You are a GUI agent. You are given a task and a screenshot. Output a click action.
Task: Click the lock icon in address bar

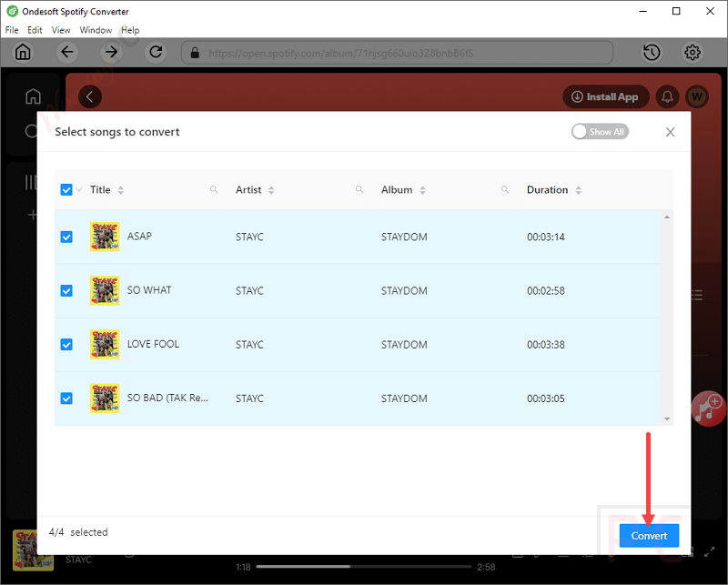(x=195, y=53)
